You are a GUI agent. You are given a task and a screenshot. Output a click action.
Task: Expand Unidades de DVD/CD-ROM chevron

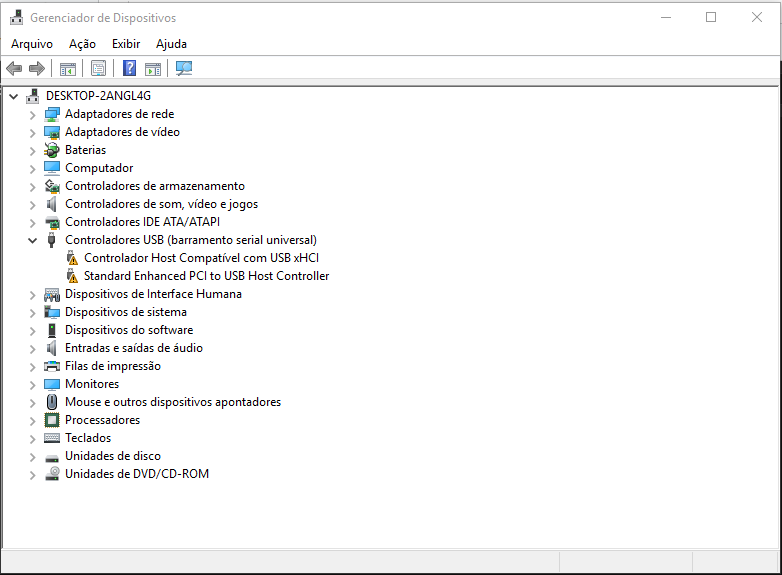32,474
